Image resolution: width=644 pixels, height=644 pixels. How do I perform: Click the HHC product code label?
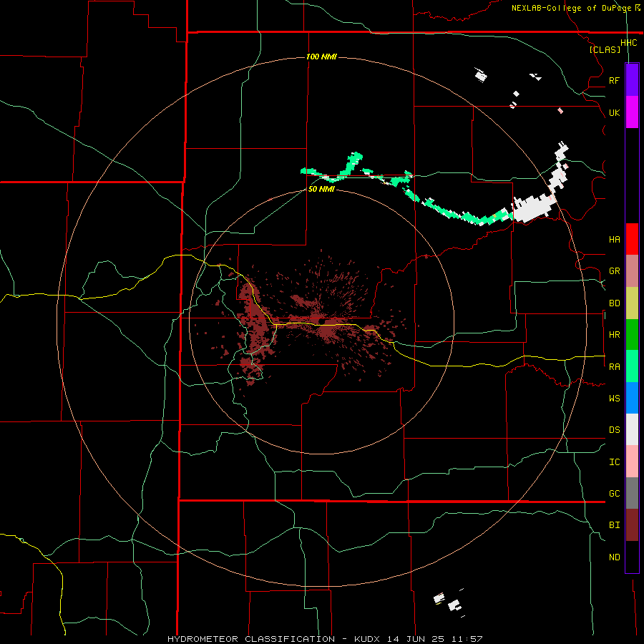tap(629, 43)
